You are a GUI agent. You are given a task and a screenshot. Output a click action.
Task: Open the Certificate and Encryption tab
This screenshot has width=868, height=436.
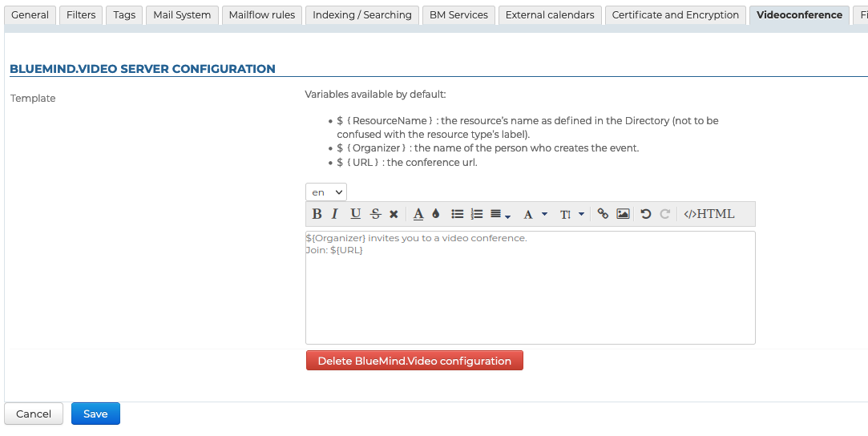point(675,14)
